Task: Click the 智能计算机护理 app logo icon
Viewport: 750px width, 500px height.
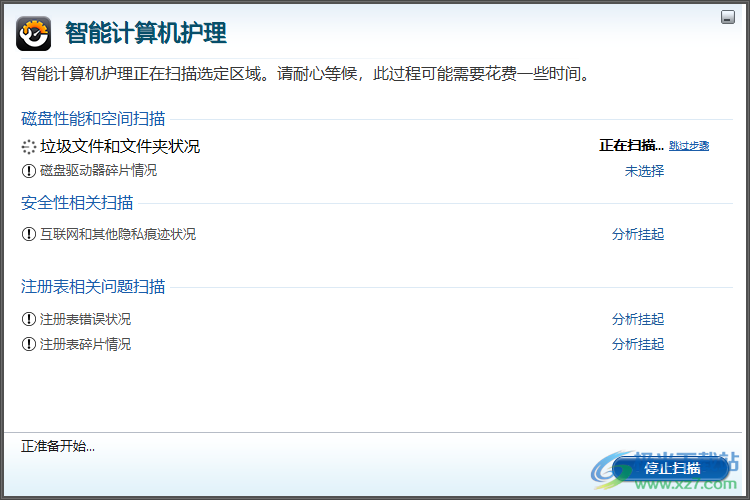Action: 33,33
